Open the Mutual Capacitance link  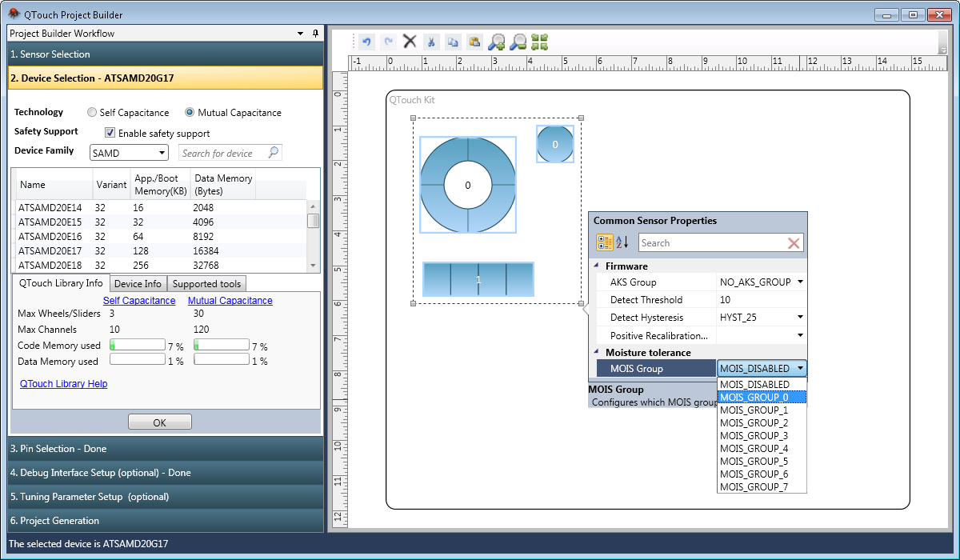230,301
